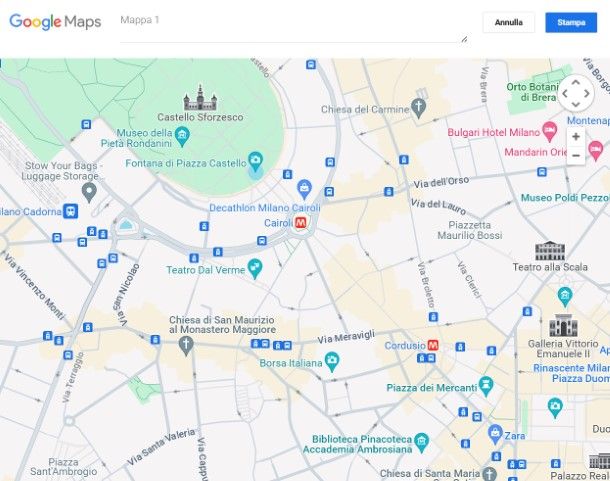Select the Castello Sforzesco landmark icon
The height and width of the screenshot is (481, 610).
pyautogui.click(x=200, y=98)
